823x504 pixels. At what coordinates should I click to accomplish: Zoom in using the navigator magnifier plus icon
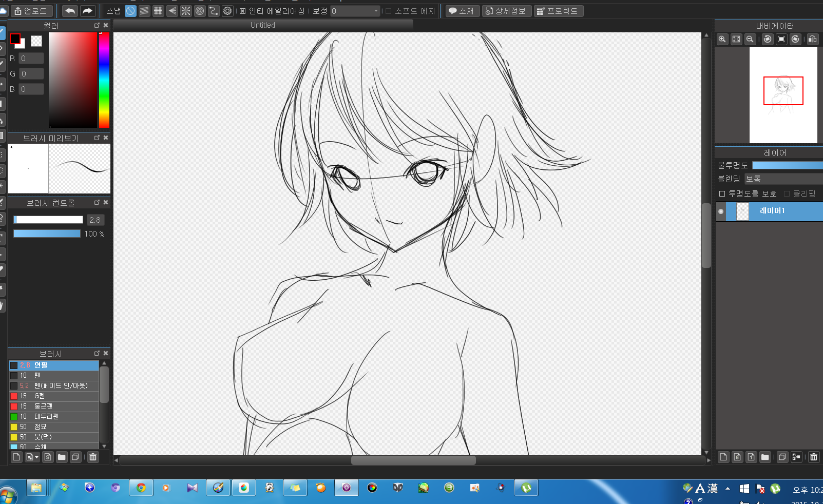click(722, 39)
